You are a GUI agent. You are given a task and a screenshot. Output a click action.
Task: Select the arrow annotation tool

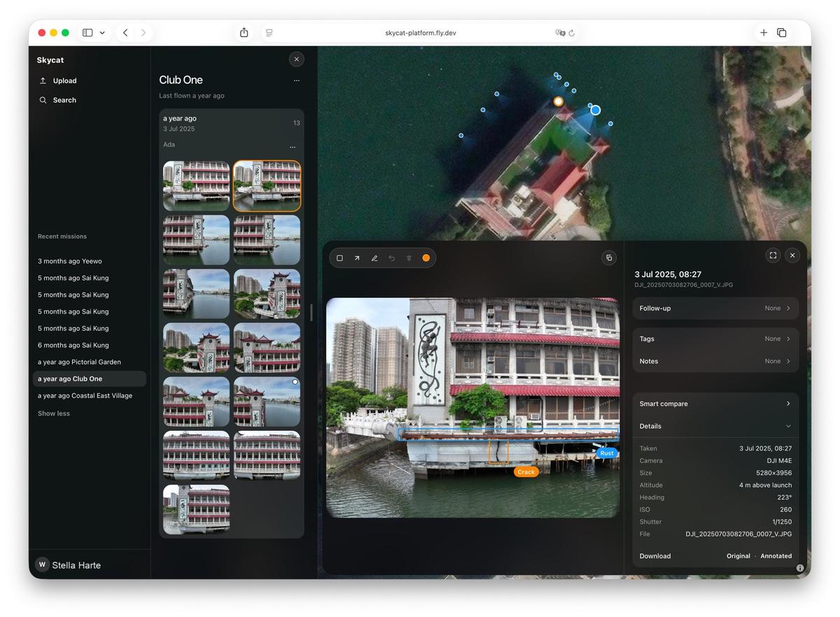tap(357, 258)
